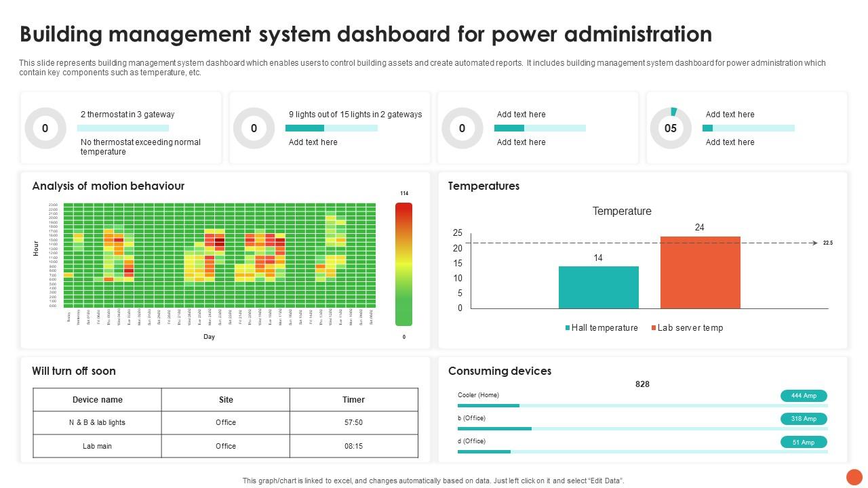The image size is (868, 488).
Task: Click the Office site cell for N & B & lab lights
Action: click(226, 423)
